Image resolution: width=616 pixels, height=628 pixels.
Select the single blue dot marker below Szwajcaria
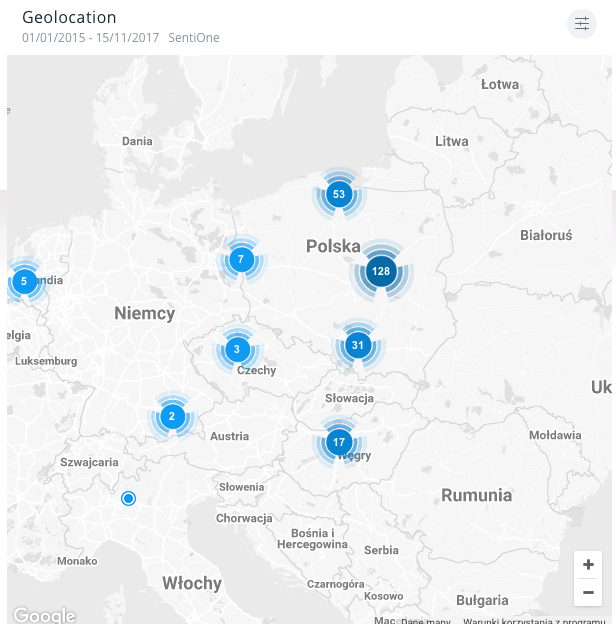[x=128, y=498]
